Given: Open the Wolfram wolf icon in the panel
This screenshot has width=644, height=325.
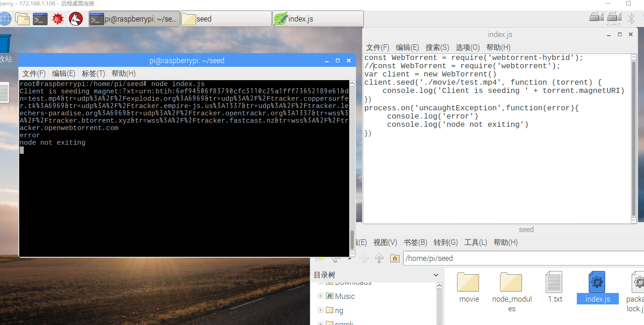Looking at the screenshot, I should click(75, 19).
